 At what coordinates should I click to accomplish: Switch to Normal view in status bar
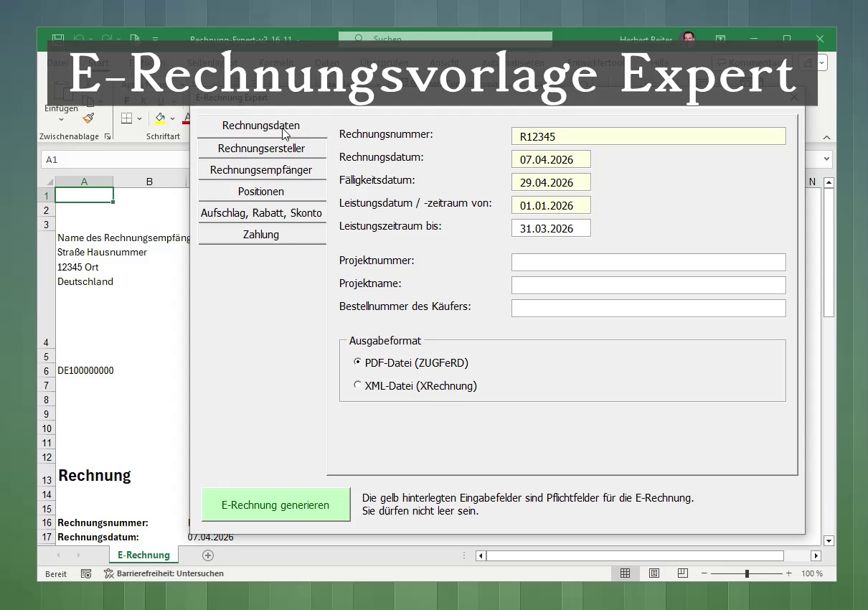[625, 573]
